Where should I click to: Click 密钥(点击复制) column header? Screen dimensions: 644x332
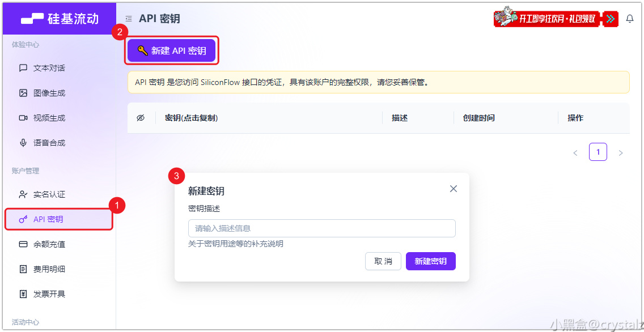click(191, 118)
